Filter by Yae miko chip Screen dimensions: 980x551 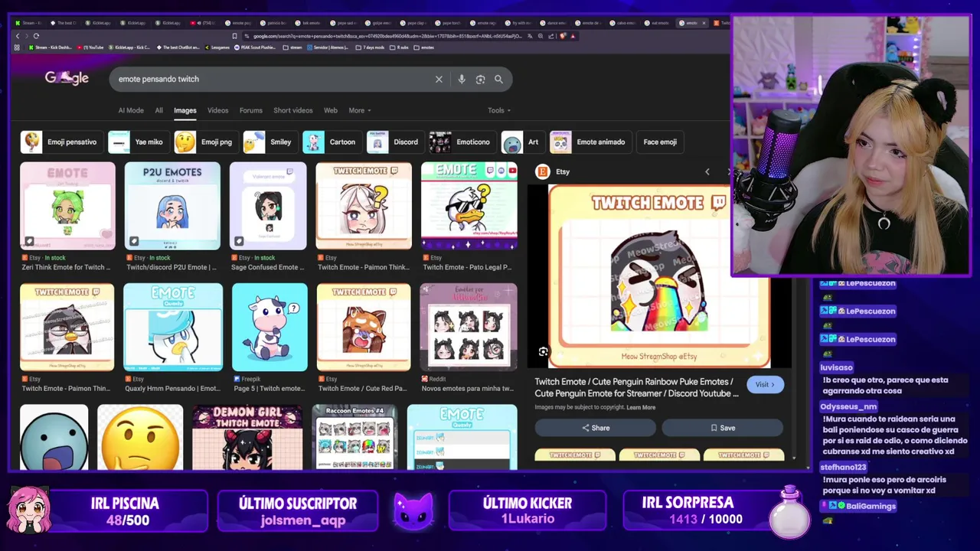[x=139, y=142]
